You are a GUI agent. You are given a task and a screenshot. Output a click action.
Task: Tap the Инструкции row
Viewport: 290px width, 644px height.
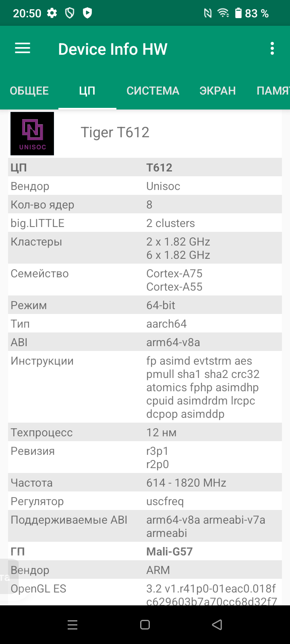point(145,387)
